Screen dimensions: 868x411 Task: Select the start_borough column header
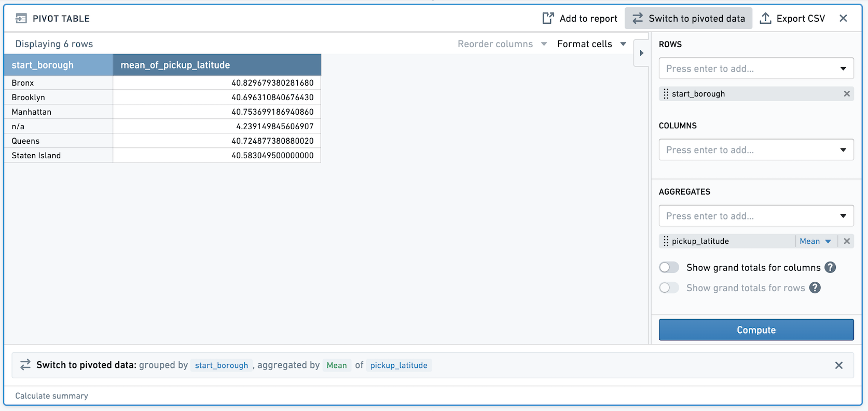[x=59, y=65]
